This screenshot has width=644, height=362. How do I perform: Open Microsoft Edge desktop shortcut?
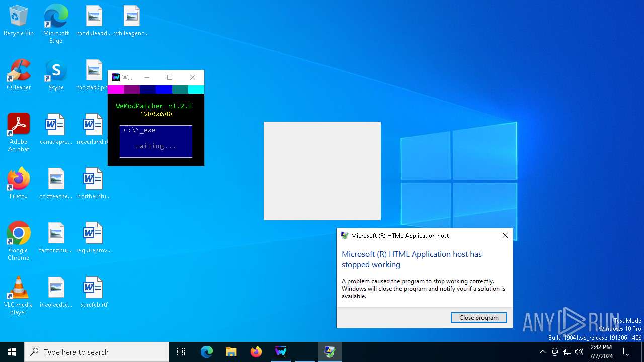(x=56, y=24)
